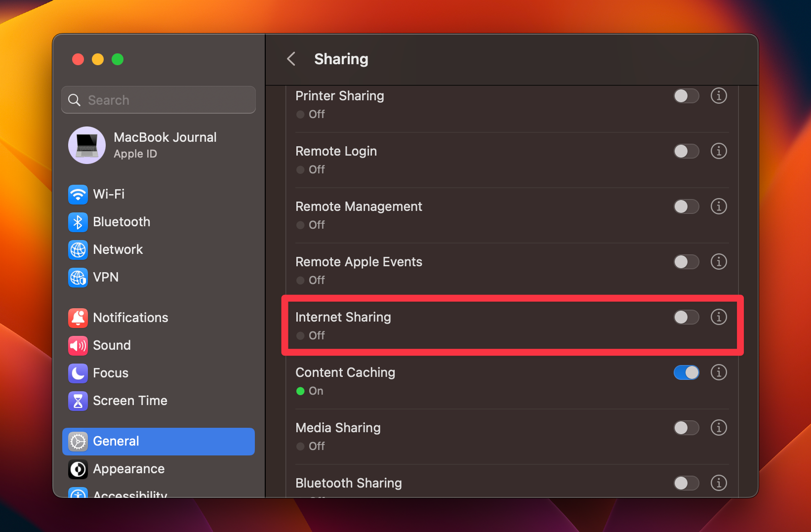Enable Printer Sharing

tap(686, 96)
